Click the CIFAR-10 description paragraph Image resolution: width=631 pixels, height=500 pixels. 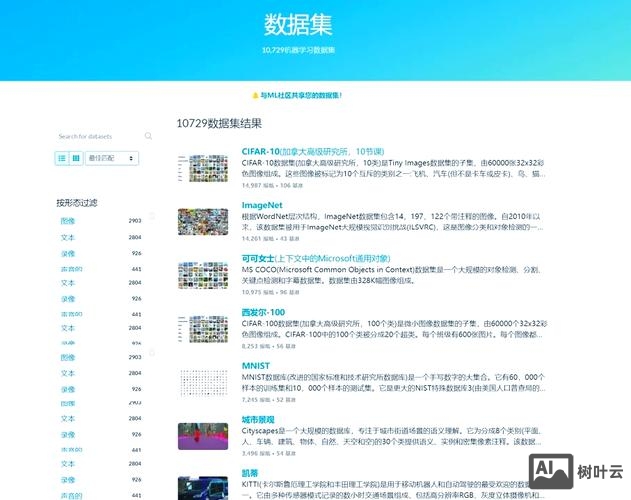394,168
